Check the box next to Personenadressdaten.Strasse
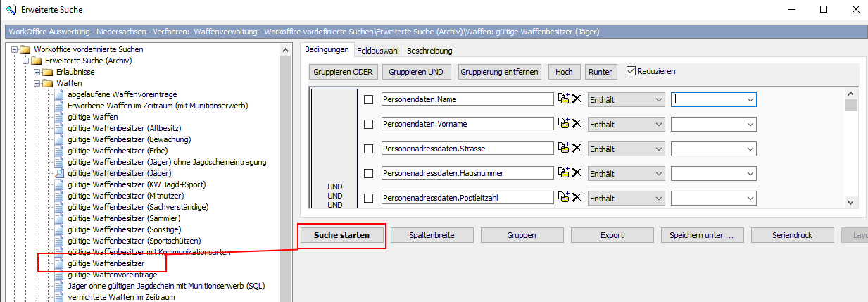Image resolution: width=868 pixels, height=302 pixels. (368, 149)
